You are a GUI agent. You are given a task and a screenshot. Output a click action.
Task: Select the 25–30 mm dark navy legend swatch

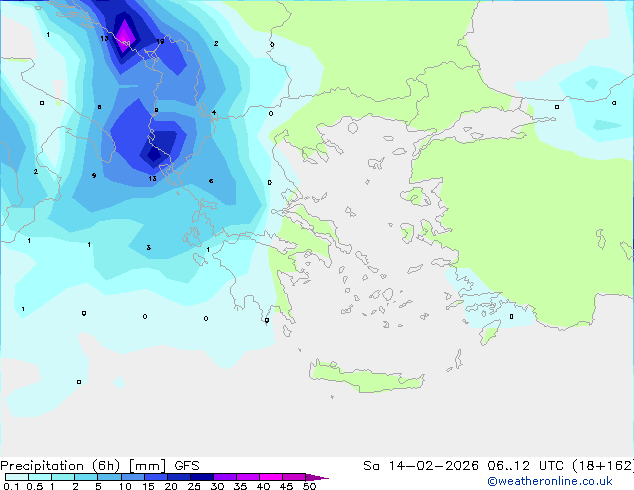coord(202,477)
